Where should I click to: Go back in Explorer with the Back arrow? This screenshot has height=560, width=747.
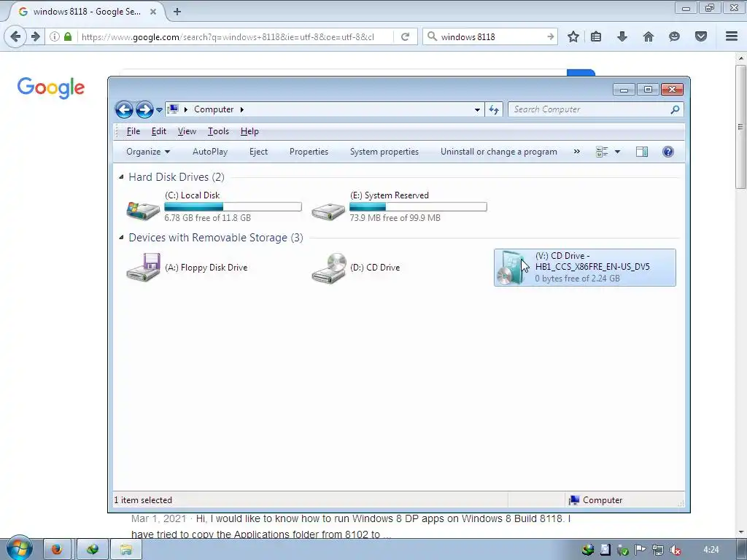[124, 109]
